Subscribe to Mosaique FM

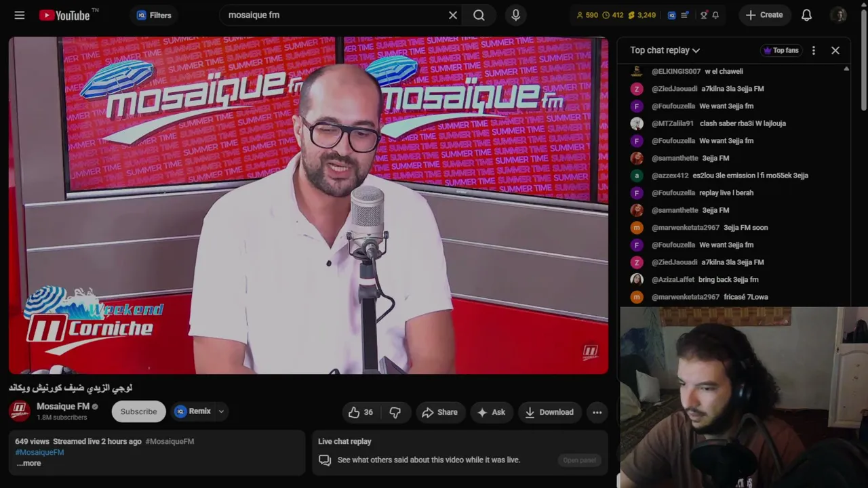tap(138, 411)
